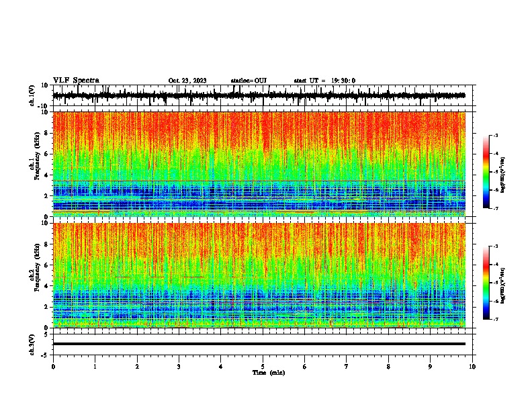Click the ch.1 color scale bar

tap(486, 172)
